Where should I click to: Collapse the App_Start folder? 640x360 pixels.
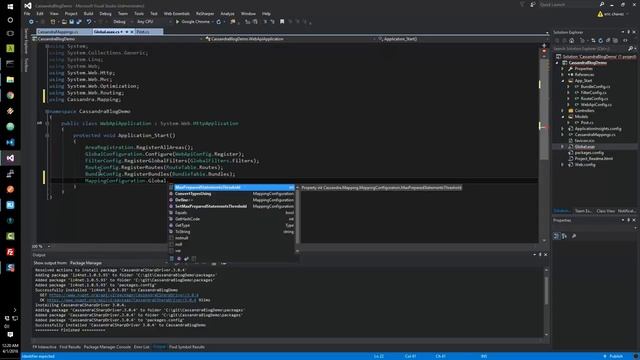click(x=563, y=81)
